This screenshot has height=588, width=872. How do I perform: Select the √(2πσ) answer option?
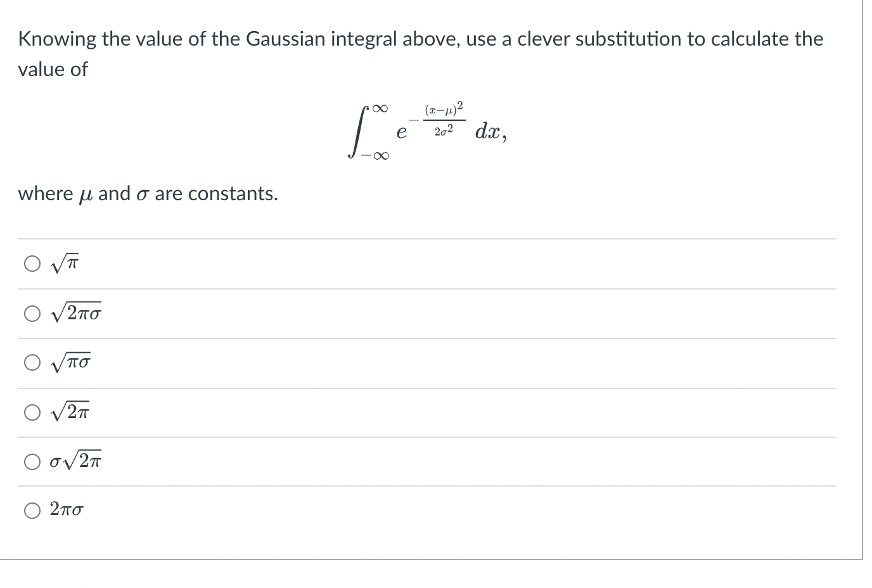(32, 312)
